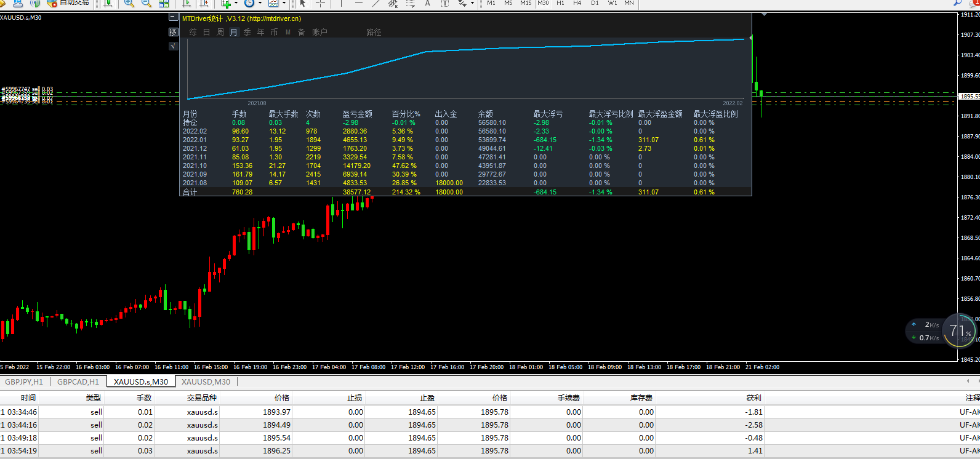Select the '币' symbol tab in MTDriver
This screenshot has width=980, height=459.
275,32
